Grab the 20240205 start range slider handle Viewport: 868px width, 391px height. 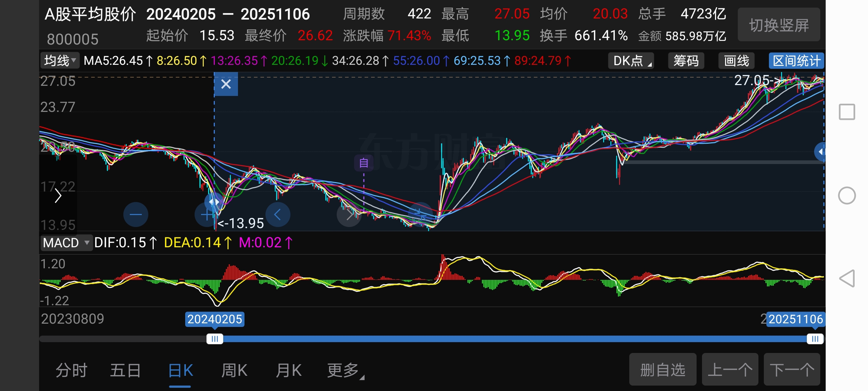[215, 339]
